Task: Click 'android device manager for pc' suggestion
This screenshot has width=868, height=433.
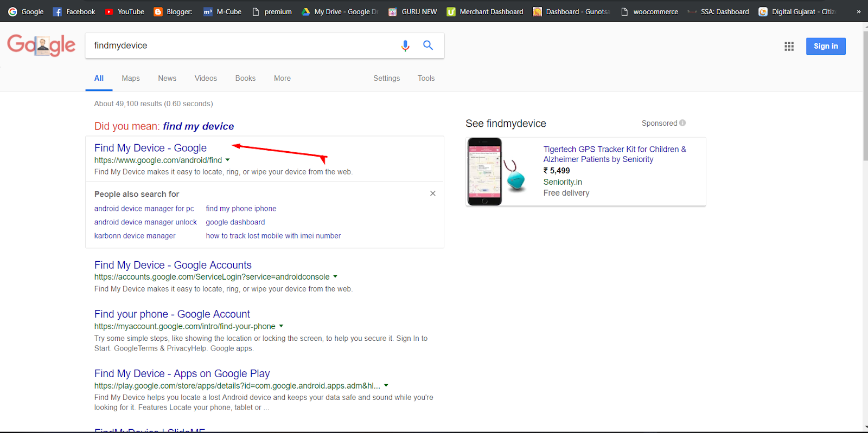Action: pyautogui.click(x=144, y=209)
